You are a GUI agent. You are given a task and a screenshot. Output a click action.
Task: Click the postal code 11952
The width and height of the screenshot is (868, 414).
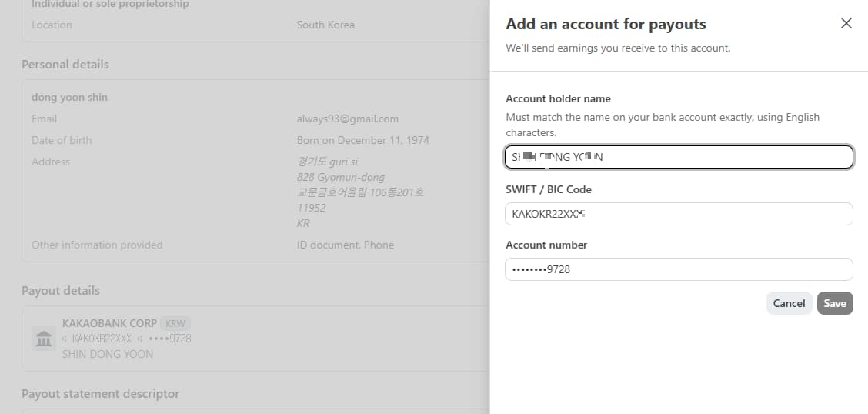[x=311, y=208]
